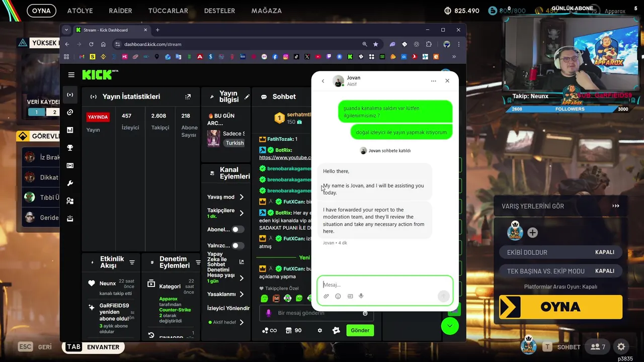Bookmark this page with star icon
644x362 pixels.
tap(375, 44)
